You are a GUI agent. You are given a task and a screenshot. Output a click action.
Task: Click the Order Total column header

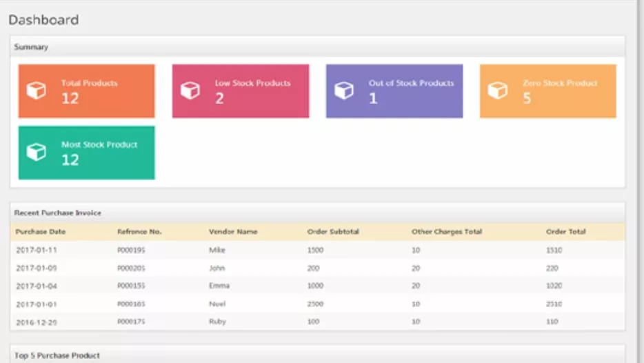[x=565, y=231]
